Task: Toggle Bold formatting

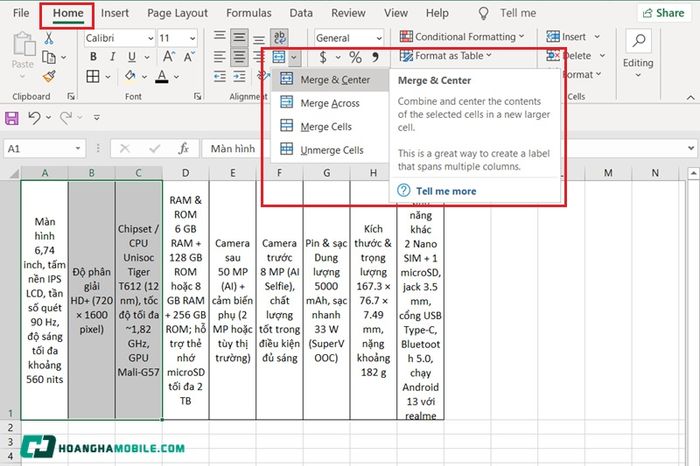Action: tap(93, 57)
